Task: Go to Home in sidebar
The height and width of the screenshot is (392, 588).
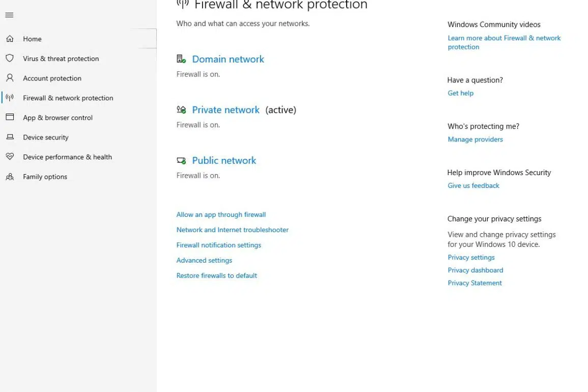Action: tap(32, 39)
